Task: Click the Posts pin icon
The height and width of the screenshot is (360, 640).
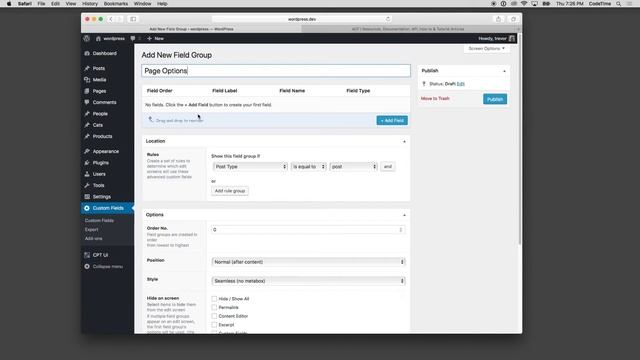Action: click(87, 68)
